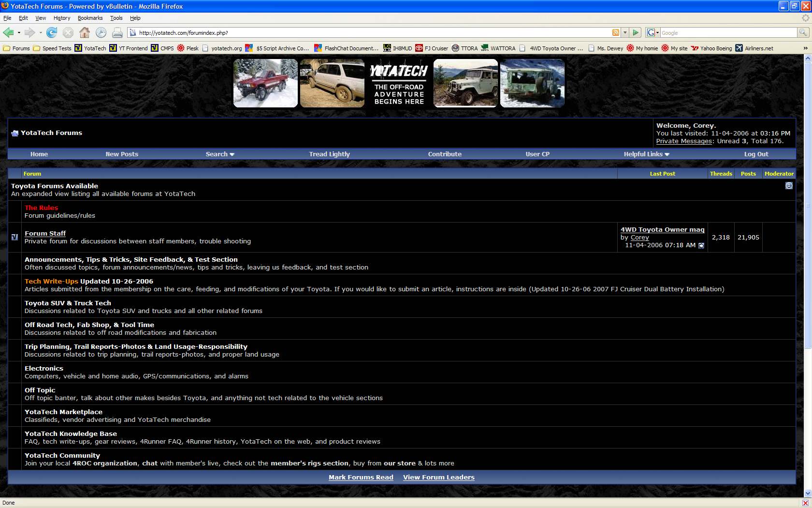This screenshot has width=812, height=508.
Task: Open the History clock icon
Action: pyautogui.click(x=101, y=32)
